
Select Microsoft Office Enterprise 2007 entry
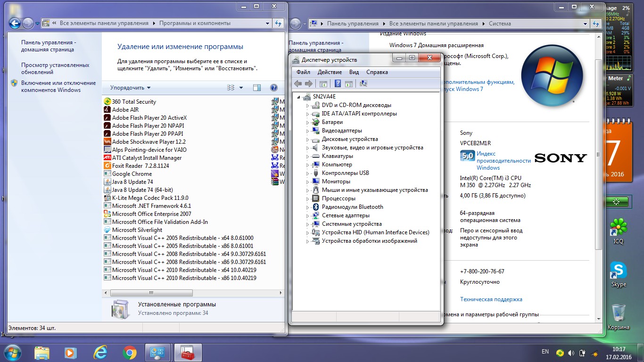(x=148, y=214)
